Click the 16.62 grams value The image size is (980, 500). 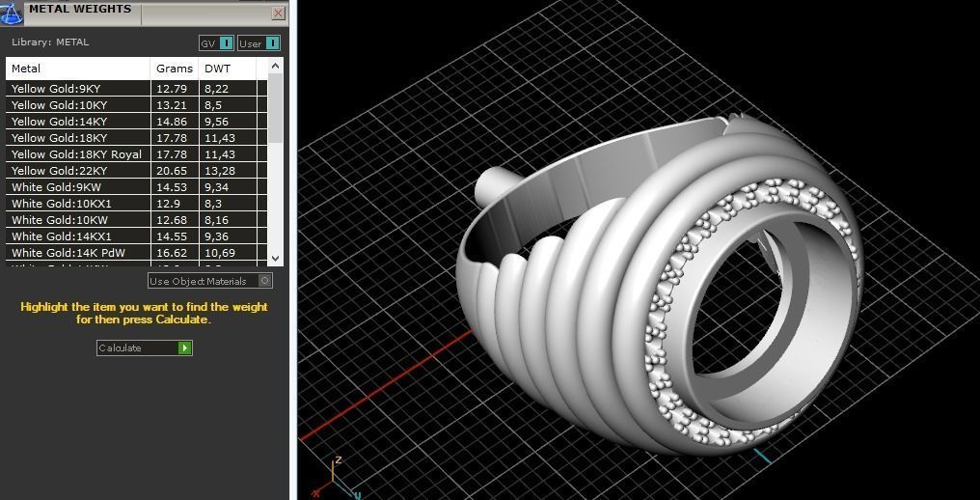point(170,253)
